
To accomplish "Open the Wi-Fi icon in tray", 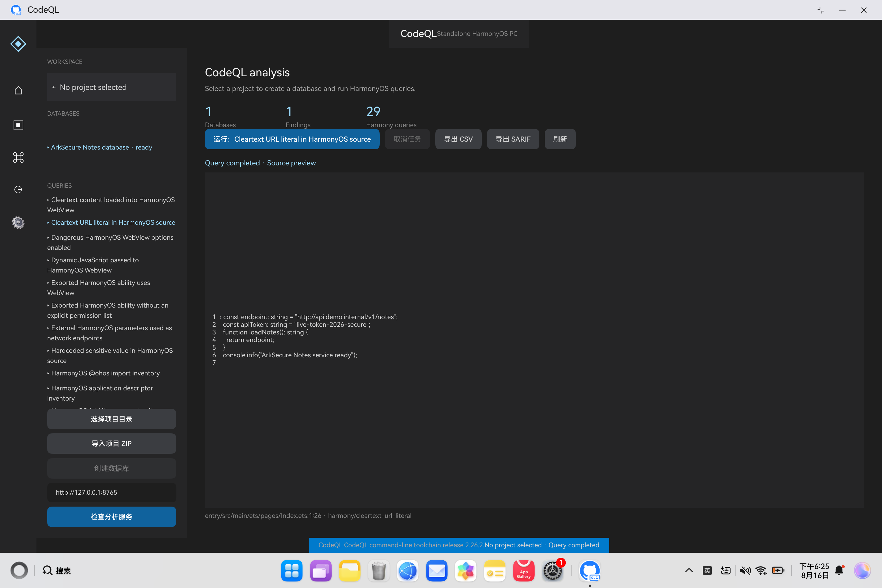I will pyautogui.click(x=761, y=570).
